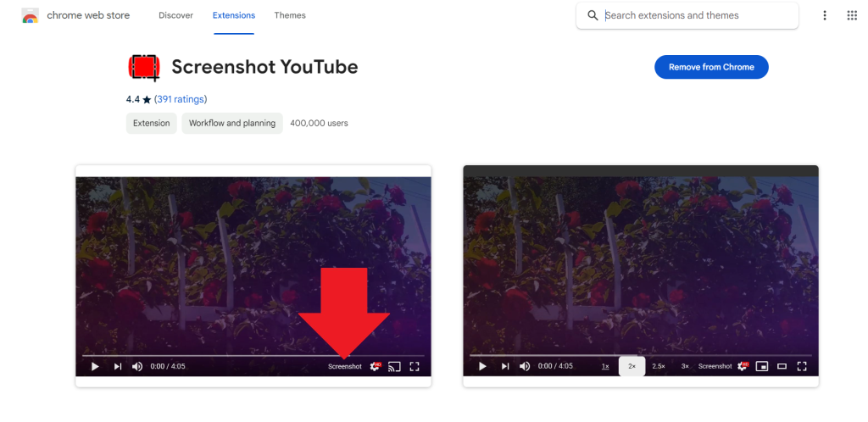Click the Screenshot YouTube title heading

[x=264, y=67]
